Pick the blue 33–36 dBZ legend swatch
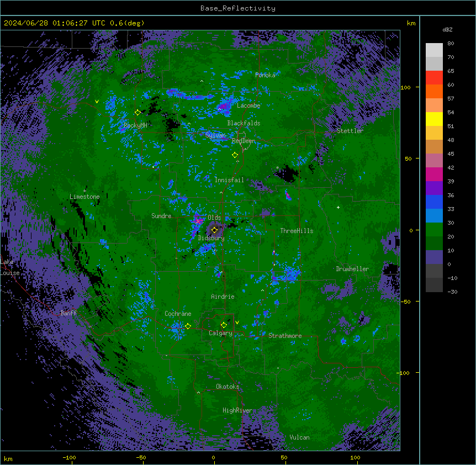476x465 pixels. [x=434, y=202]
